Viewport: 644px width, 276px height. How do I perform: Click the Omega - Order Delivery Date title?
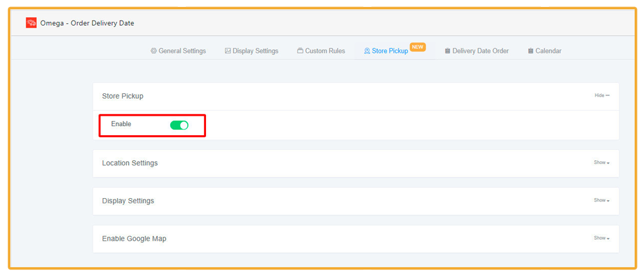(x=87, y=23)
